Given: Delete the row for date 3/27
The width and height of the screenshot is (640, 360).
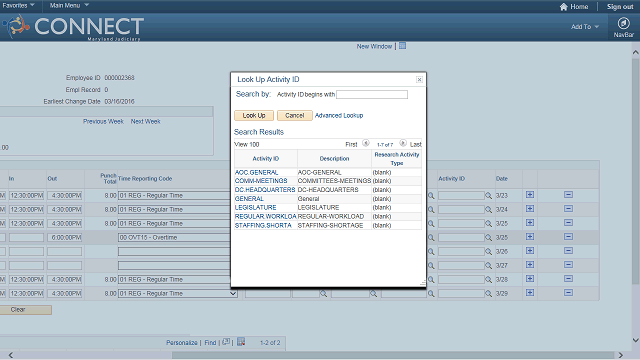Looking at the screenshot, I should [x=568, y=264].
